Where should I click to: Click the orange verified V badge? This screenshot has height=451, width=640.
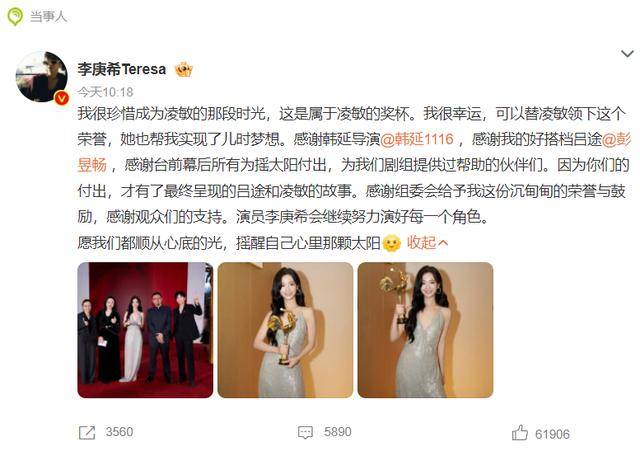pos(62,98)
